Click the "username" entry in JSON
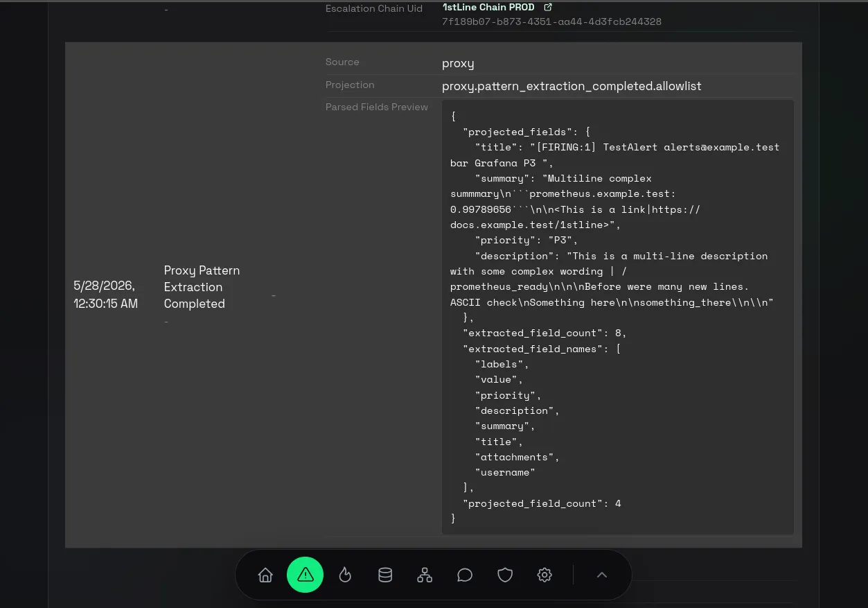 [505, 473]
